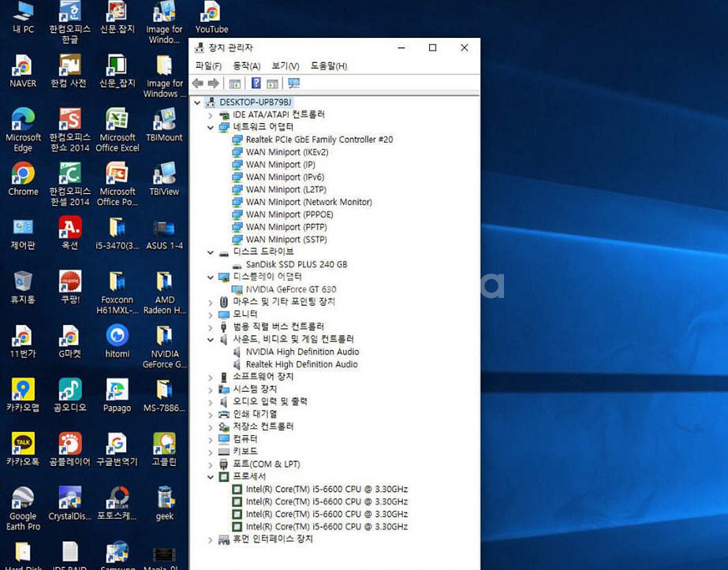Open the 보기(V) menu
Viewport: 728px width, 570px height.
click(x=286, y=66)
